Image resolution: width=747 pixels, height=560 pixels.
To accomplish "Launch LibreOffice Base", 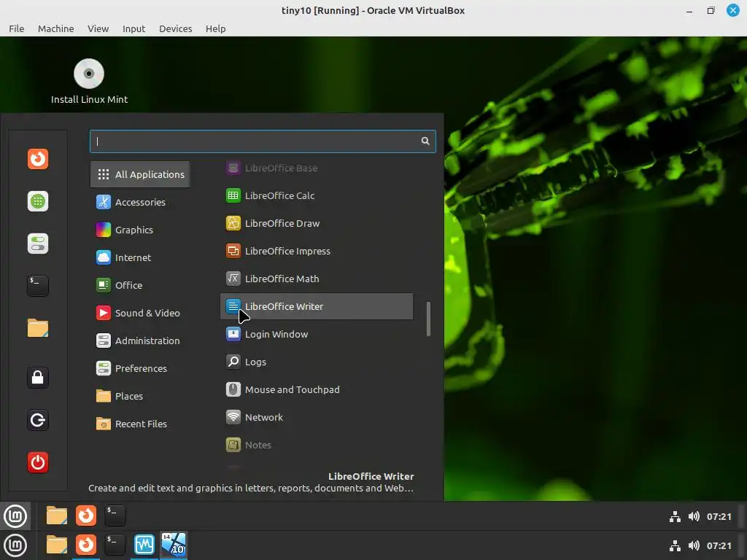I will click(x=317, y=168).
